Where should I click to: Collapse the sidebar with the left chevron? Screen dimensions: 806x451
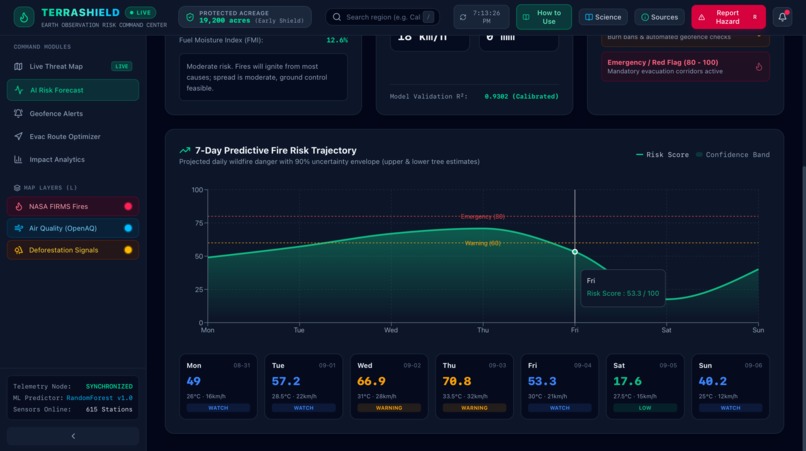(x=73, y=436)
